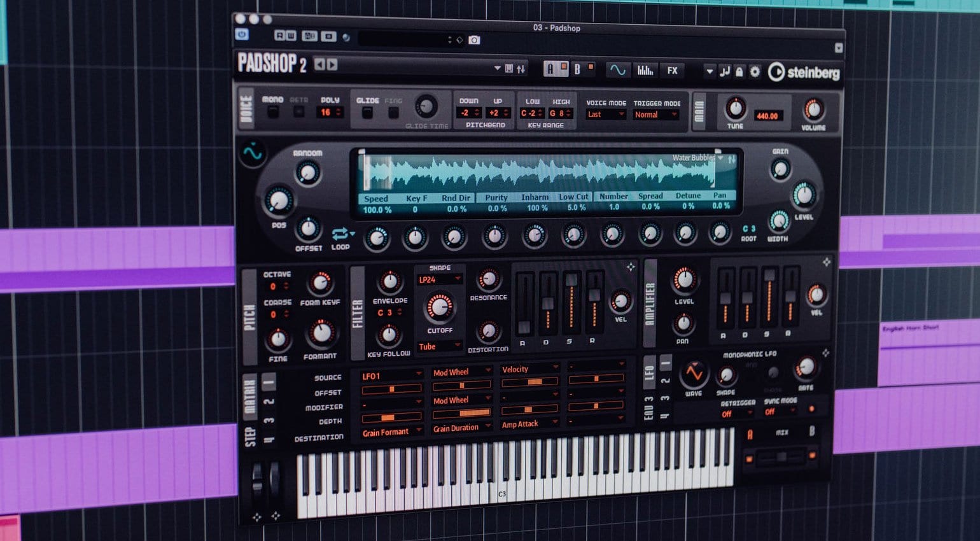Toggle the LFO sync orange indicator

811,409
